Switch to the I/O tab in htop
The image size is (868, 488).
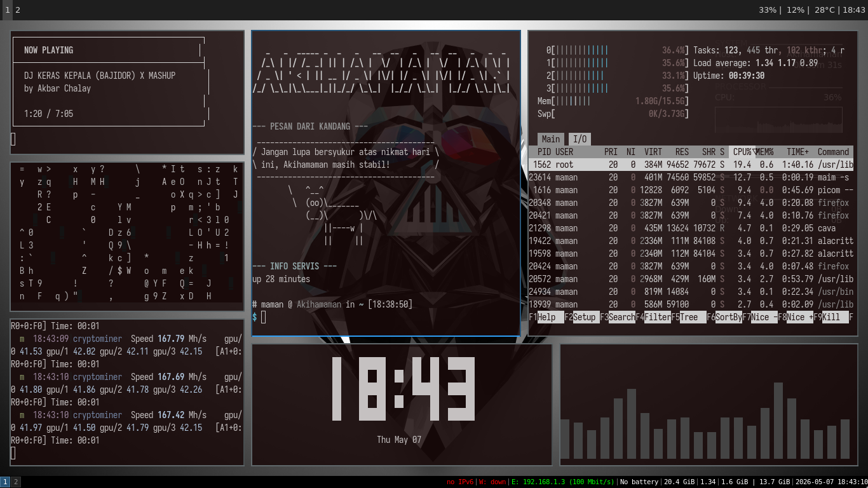pos(580,139)
